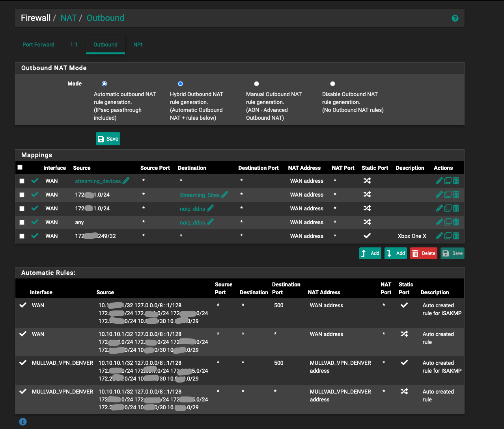The image size is (504, 429).
Task: Save the mapping order
Action: (x=452, y=253)
